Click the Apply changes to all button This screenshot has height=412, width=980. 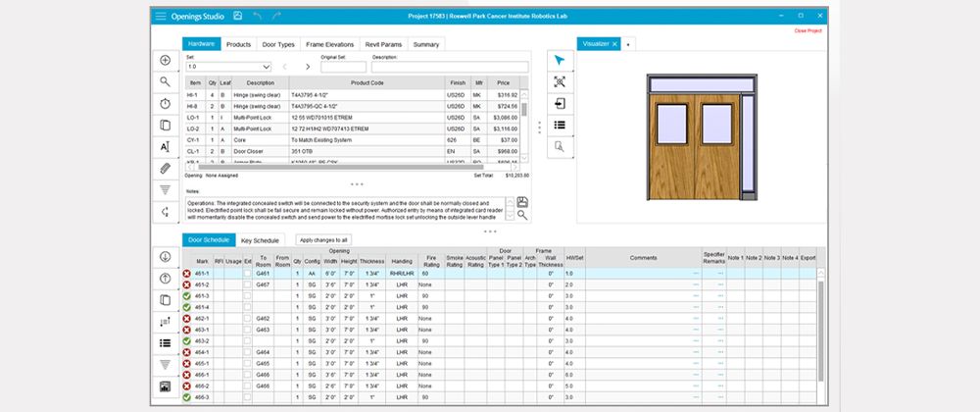(x=323, y=239)
